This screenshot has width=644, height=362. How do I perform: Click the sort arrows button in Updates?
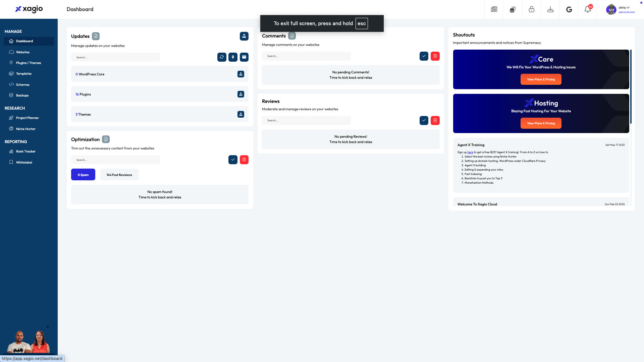[x=233, y=57]
